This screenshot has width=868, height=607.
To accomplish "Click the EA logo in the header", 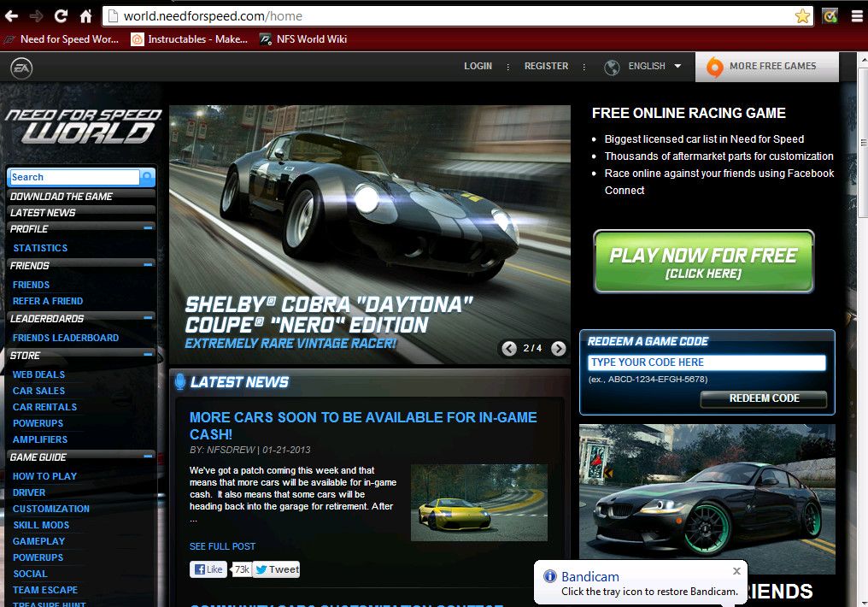I will (x=21, y=68).
